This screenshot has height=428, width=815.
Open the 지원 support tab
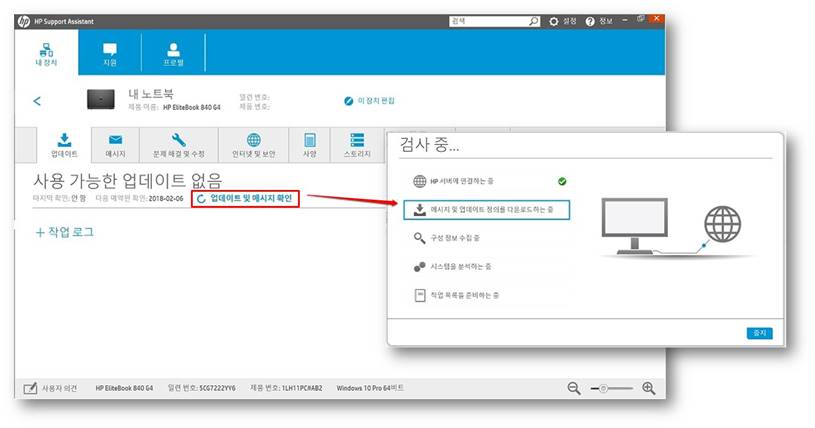pyautogui.click(x=110, y=54)
